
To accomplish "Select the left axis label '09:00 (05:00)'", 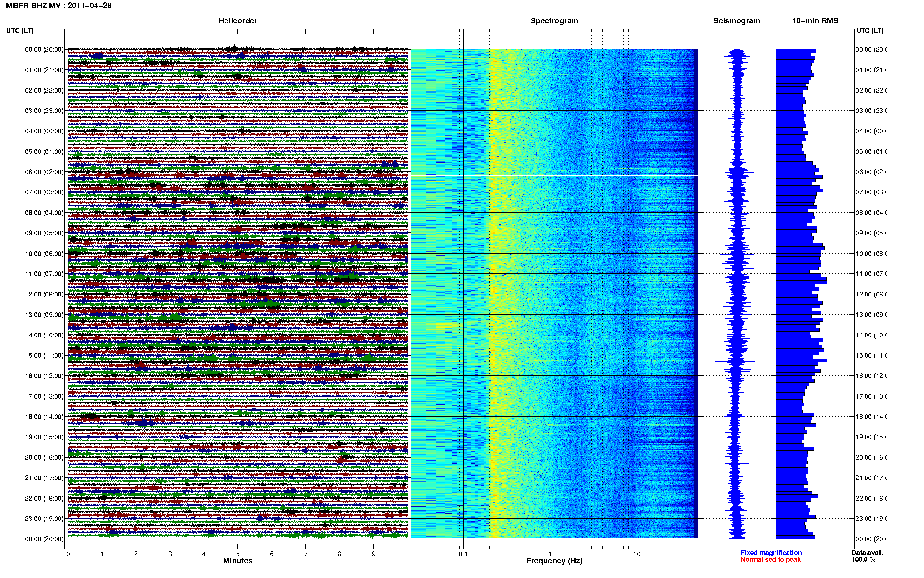I will pos(44,233).
